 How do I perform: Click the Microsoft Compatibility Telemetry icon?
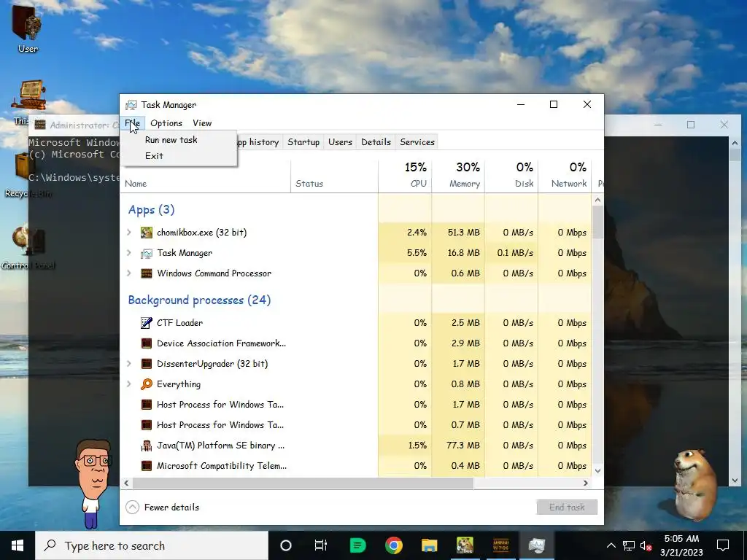point(146,466)
